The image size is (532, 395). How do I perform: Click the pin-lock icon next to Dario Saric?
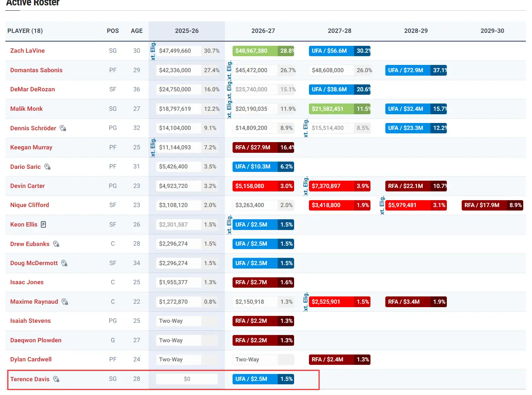click(x=47, y=167)
